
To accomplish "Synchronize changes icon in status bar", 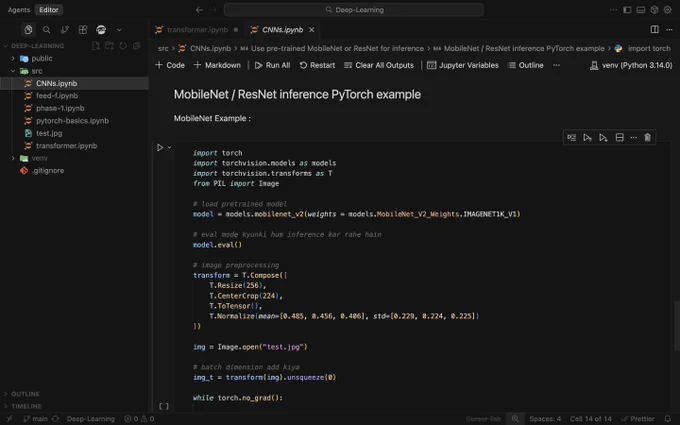I will coord(55,418).
